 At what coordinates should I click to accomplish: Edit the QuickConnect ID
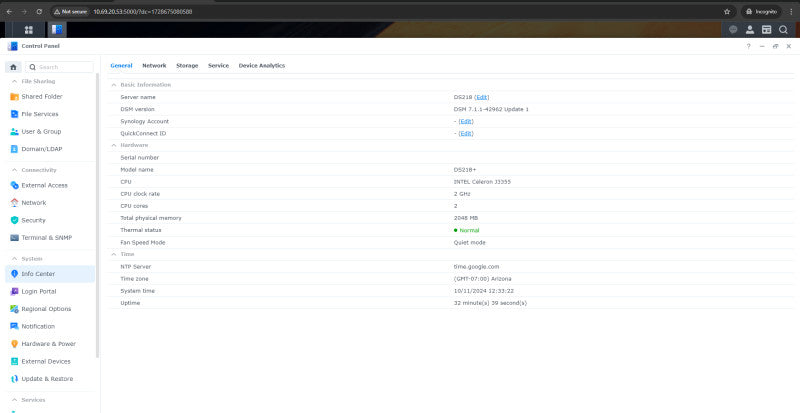pos(465,133)
